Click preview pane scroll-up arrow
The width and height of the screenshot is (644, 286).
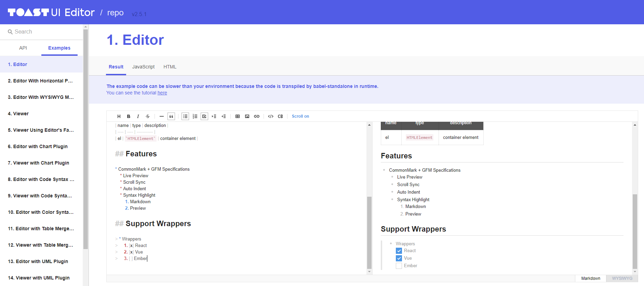[635, 125]
